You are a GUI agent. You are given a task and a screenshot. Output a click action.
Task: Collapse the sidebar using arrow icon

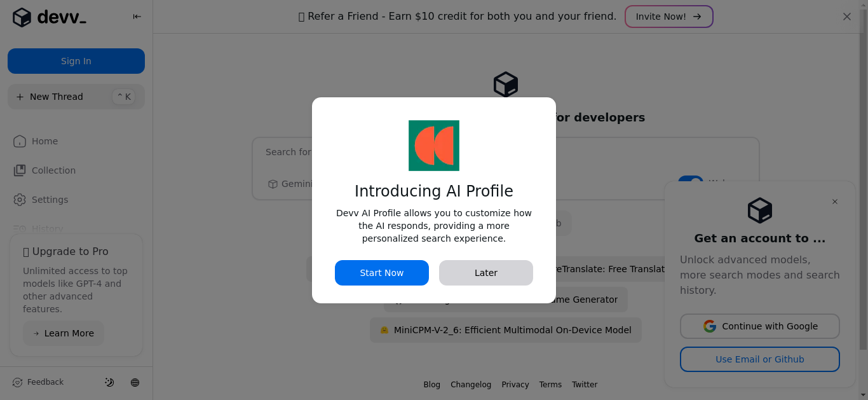tap(137, 17)
